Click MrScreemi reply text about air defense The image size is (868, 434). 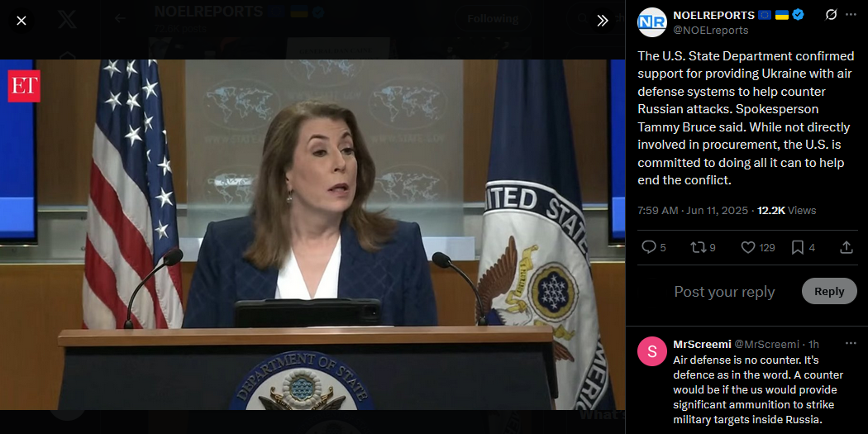[758, 389]
